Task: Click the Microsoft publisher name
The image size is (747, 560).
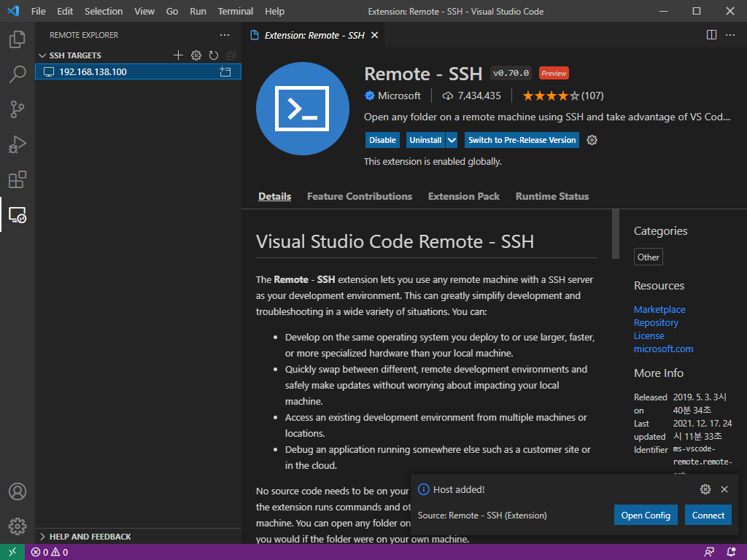Action: pos(399,96)
